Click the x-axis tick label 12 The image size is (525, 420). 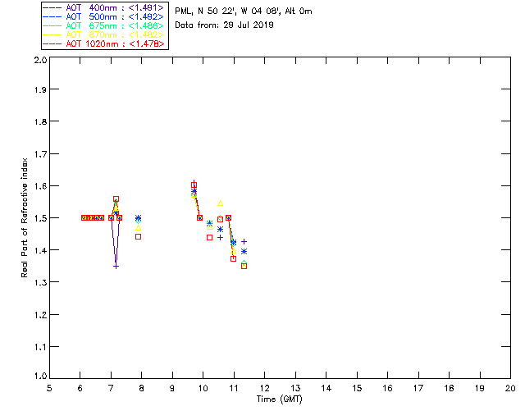pyautogui.click(x=264, y=388)
